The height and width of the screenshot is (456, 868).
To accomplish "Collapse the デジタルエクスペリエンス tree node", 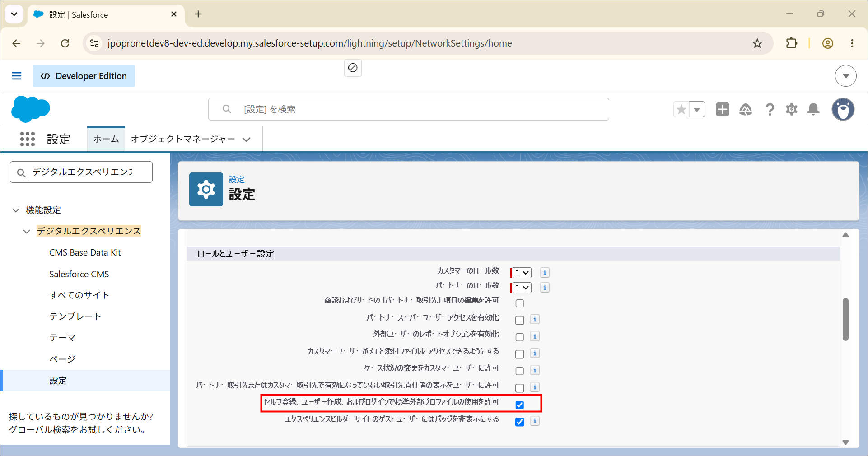I will tap(27, 231).
